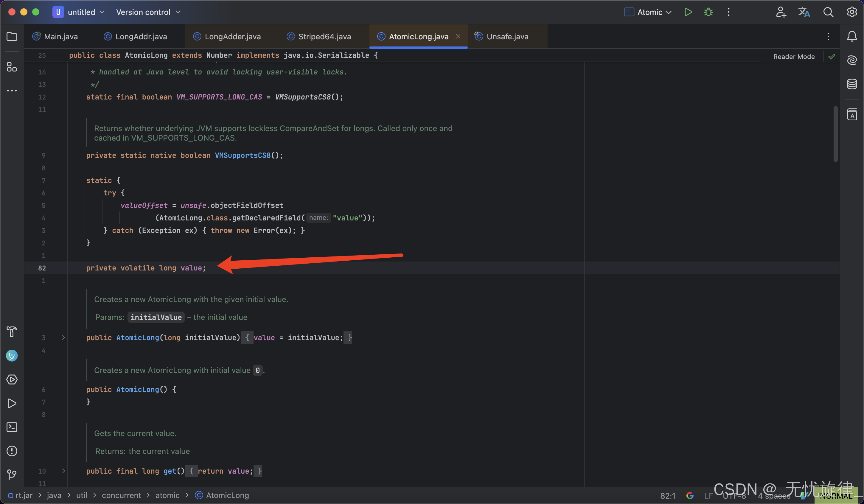Toggle the inspections checkmark widget
Viewport: 864px width, 504px height.
[x=832, y=57]
